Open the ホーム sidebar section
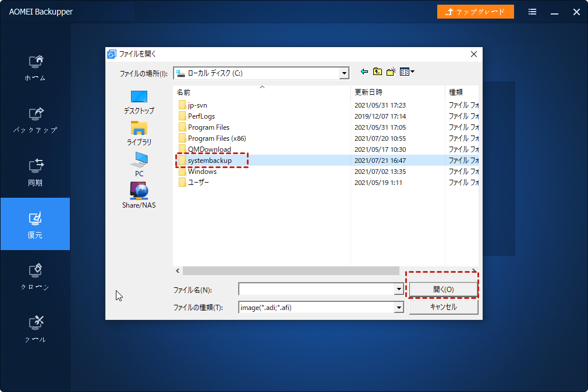Viewport: 588px width, 392px height. pos(35,68)
